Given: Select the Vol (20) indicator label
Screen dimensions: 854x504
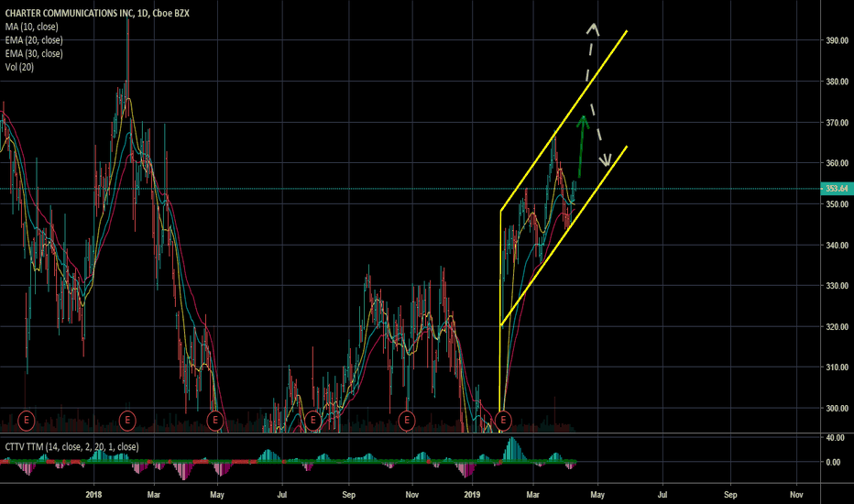Looking at the screenshot, I should 19,67.
